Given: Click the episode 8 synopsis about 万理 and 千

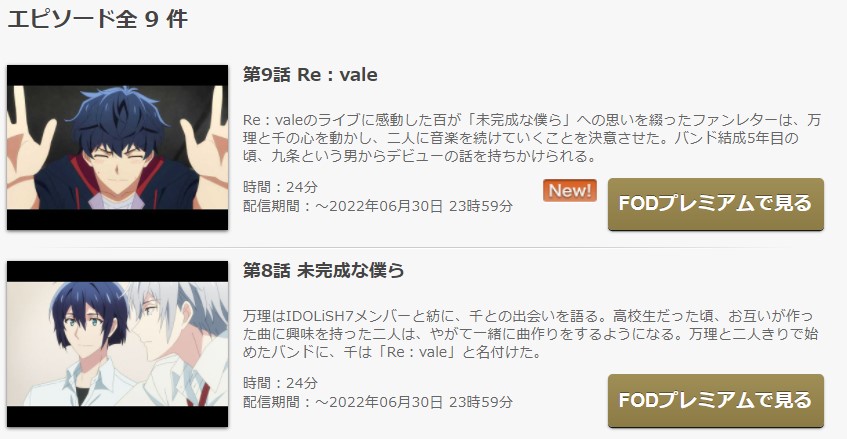Looking at the screenshot, I should click(530, 334).
